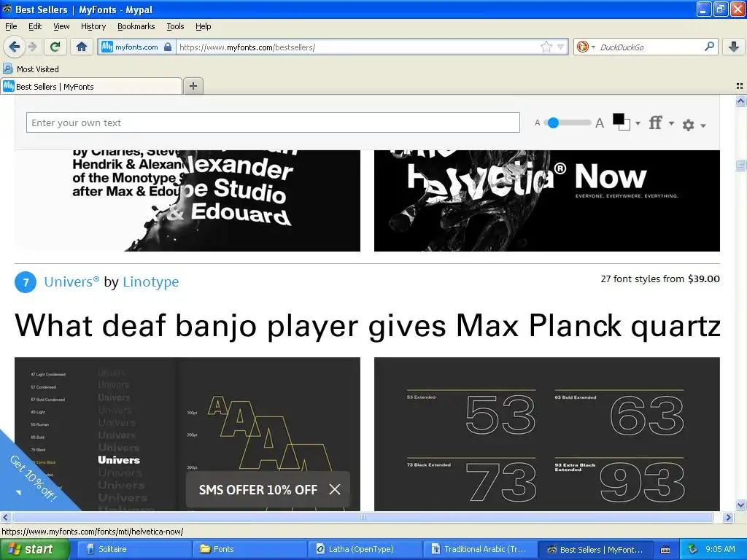Open the Univers 53 63 73 93 thumbnail
747x560 pixels.
click(x=547, y=434)
